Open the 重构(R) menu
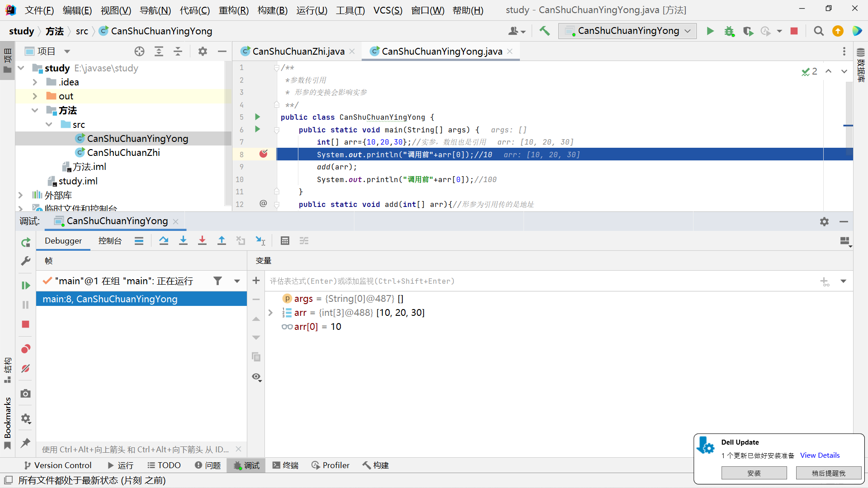 [x=233, y=10]
